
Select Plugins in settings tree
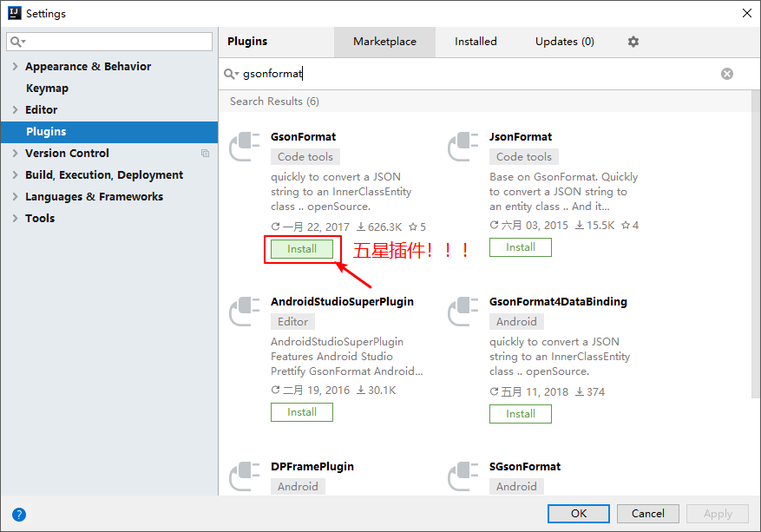tap(109, 132)
